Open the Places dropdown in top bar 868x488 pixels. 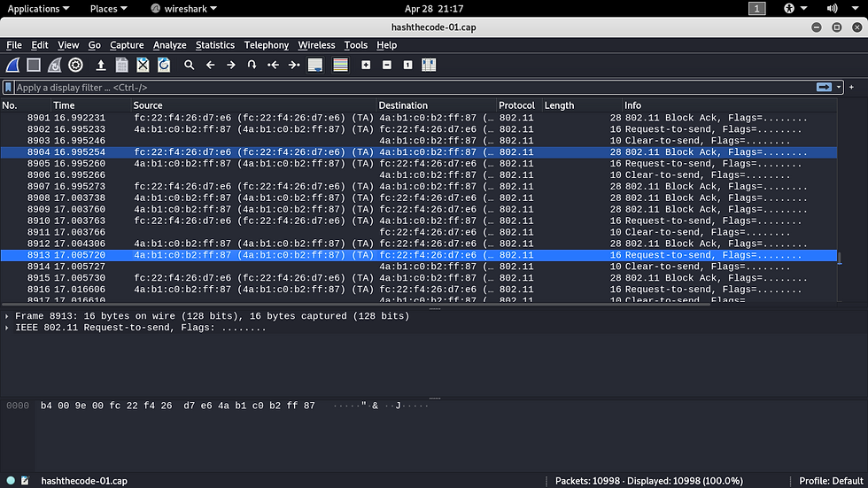click(x=108, y=9)
